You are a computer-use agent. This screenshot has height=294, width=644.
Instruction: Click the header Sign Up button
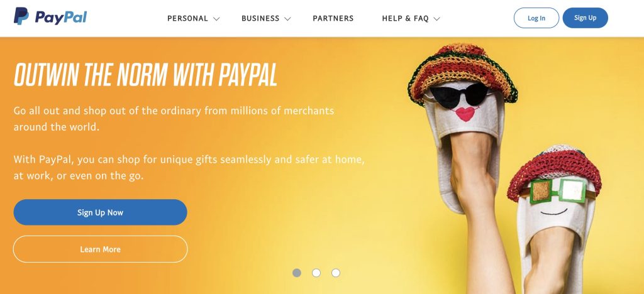tap(586, 18)
